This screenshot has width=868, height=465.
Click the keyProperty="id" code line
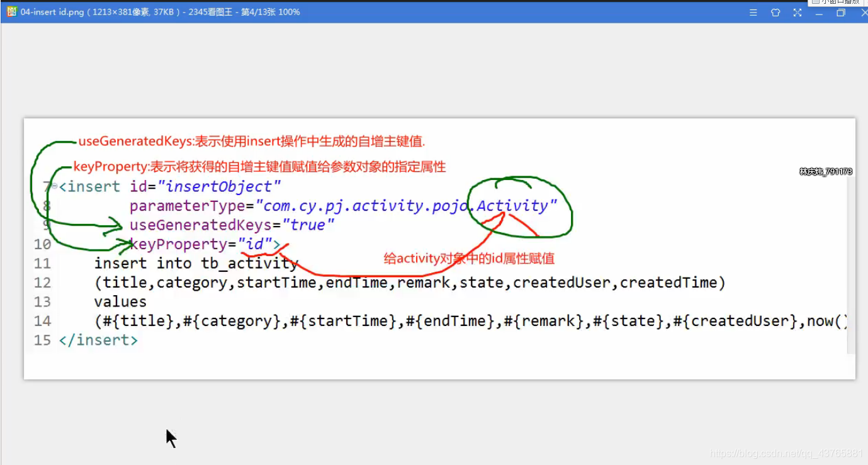(x=205, y=244)
